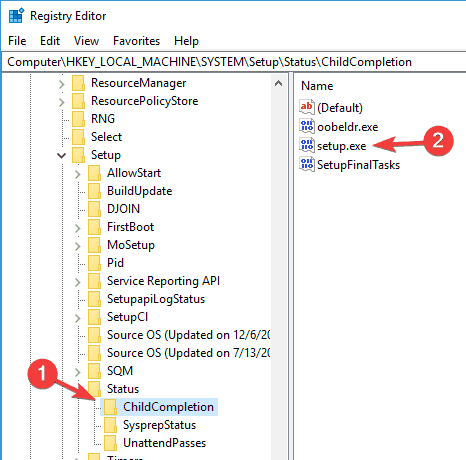Expand the FirstBoot key
Screen dimensions: 466x460
pos(77,228)
